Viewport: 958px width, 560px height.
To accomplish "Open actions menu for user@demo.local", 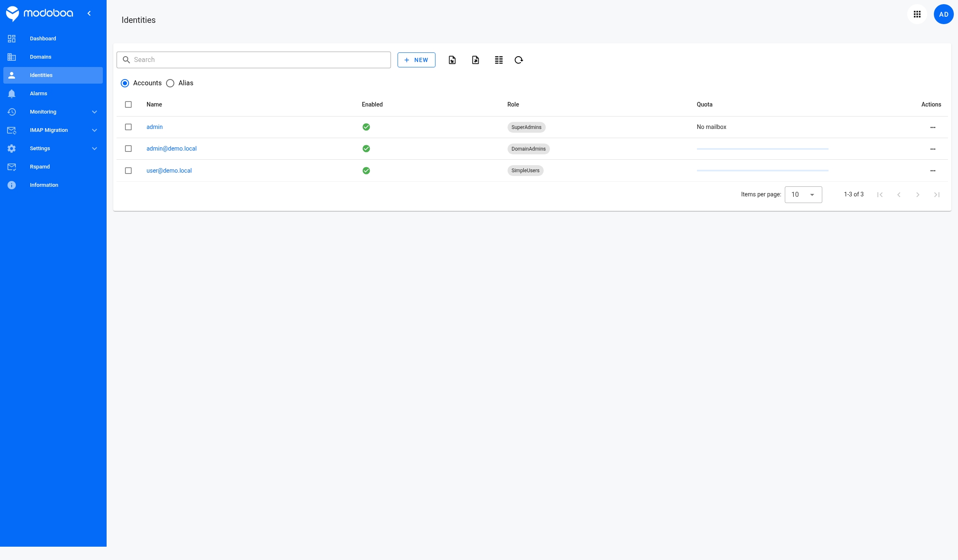I will (933, 171).
